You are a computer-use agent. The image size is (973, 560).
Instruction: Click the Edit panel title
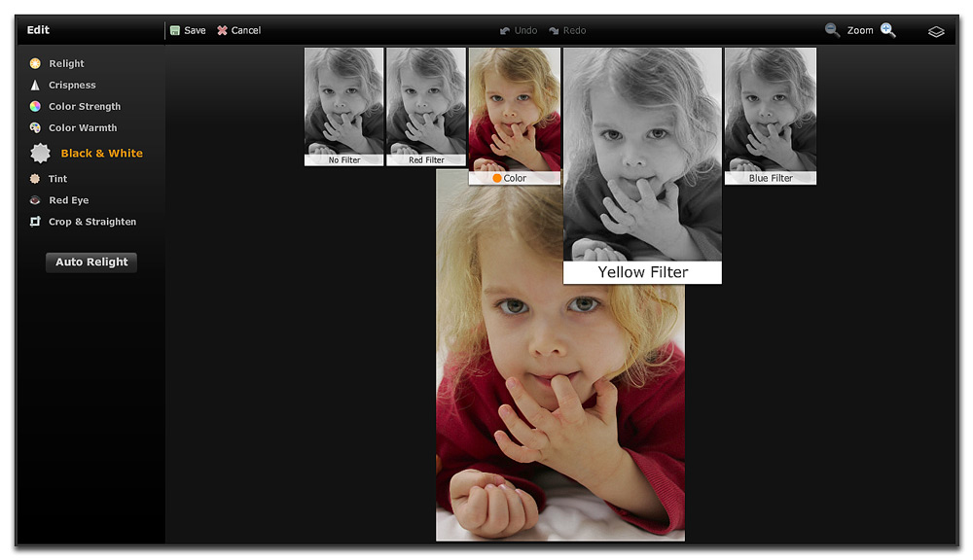coord(38,30)
